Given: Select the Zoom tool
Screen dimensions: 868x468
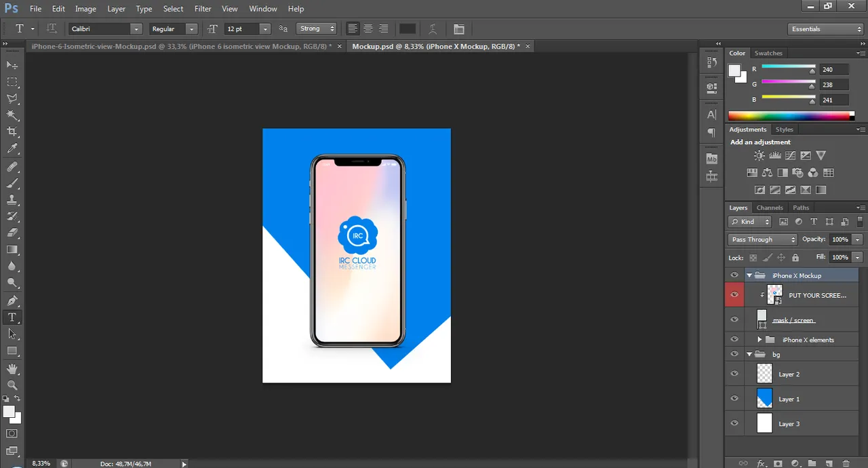Looking at the screenshot, I should (x=12, y=385).
